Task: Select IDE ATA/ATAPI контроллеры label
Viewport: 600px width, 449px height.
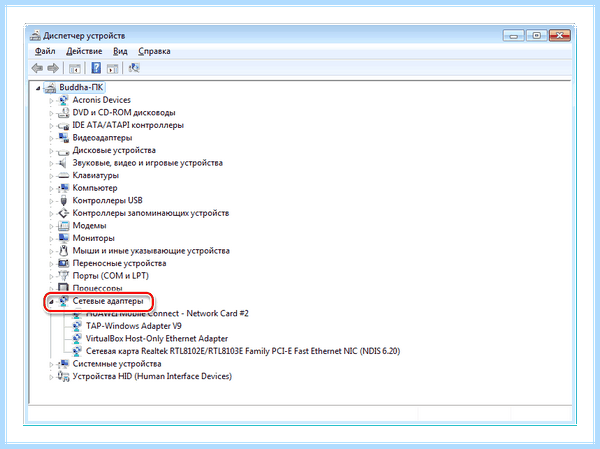Action: (x=128, y=125)
